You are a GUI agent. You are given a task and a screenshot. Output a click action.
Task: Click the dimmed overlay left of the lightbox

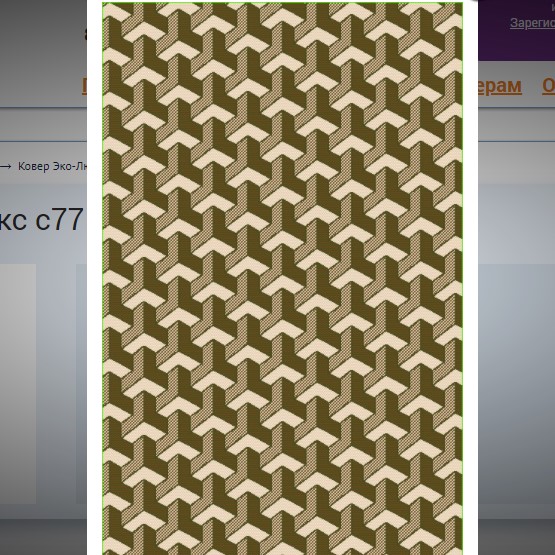[x=43, y=354]
